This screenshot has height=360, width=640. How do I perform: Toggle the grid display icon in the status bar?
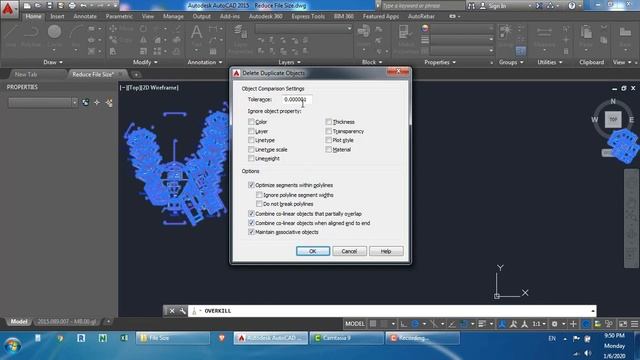[373, 324]
